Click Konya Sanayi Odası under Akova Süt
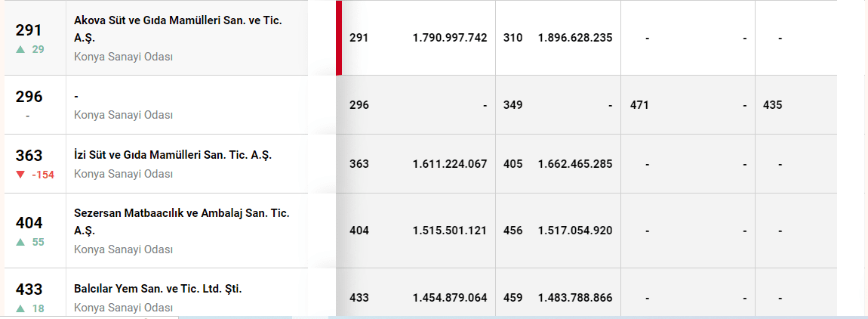 pos(124,57)
